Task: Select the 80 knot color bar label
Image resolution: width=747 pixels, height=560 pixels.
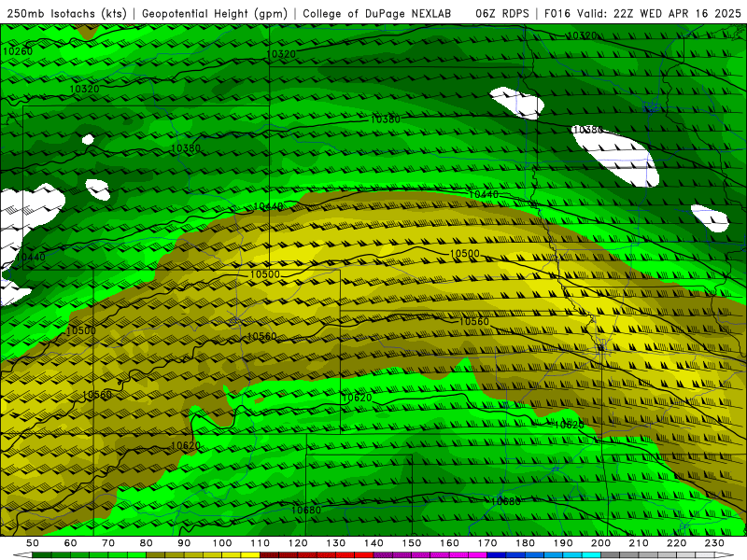Action: click(147, 543)
